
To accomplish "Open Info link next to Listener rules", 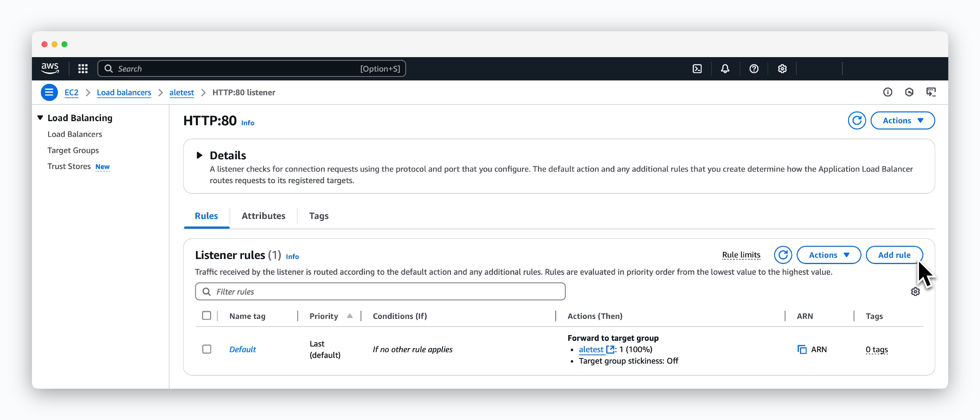I will [292, 256].
